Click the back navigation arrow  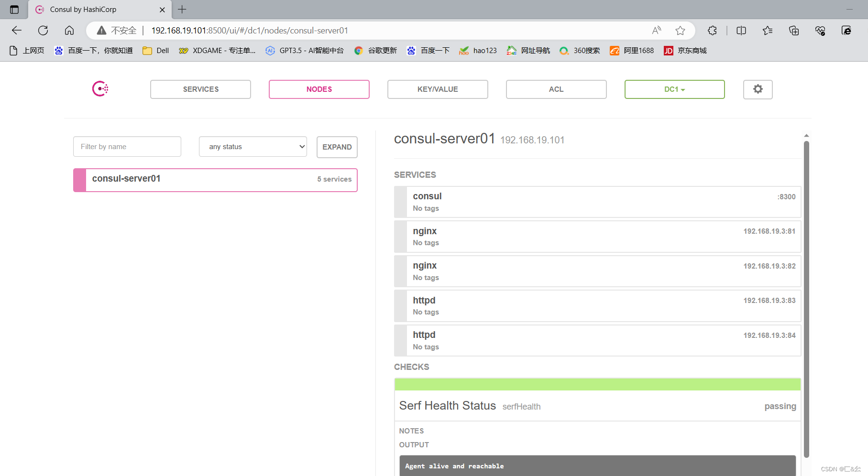tap(16, 30)
